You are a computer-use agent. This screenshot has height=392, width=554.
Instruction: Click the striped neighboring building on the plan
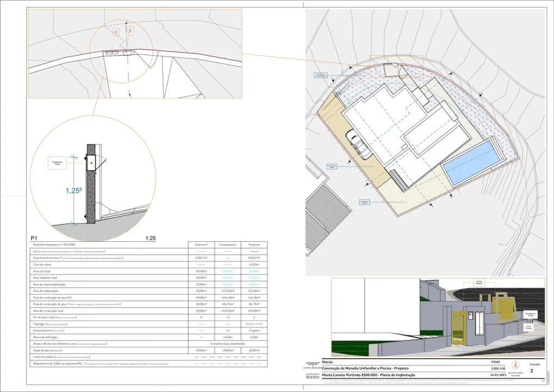coord(327,209)
